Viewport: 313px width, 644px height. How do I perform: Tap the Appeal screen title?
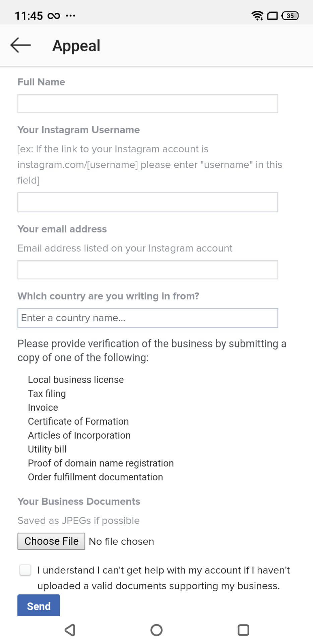tap(76, 45)
